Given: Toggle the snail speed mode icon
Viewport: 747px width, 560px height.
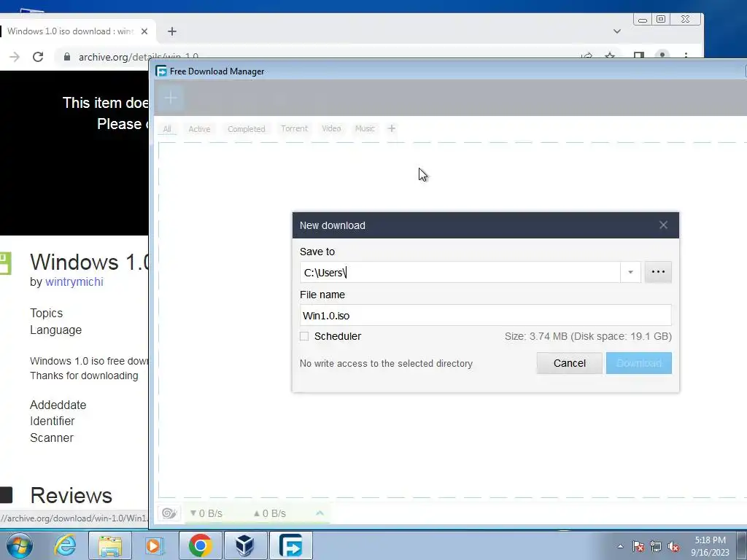Looking at the screenshot, I should 169,513.
